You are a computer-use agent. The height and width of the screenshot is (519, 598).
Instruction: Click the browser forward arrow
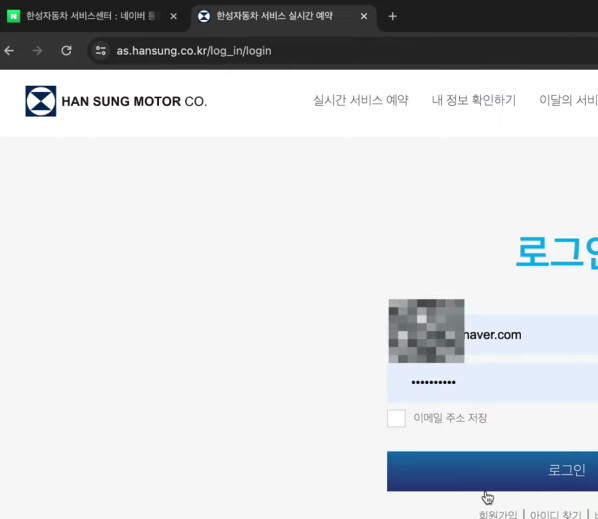click(37, 51)
